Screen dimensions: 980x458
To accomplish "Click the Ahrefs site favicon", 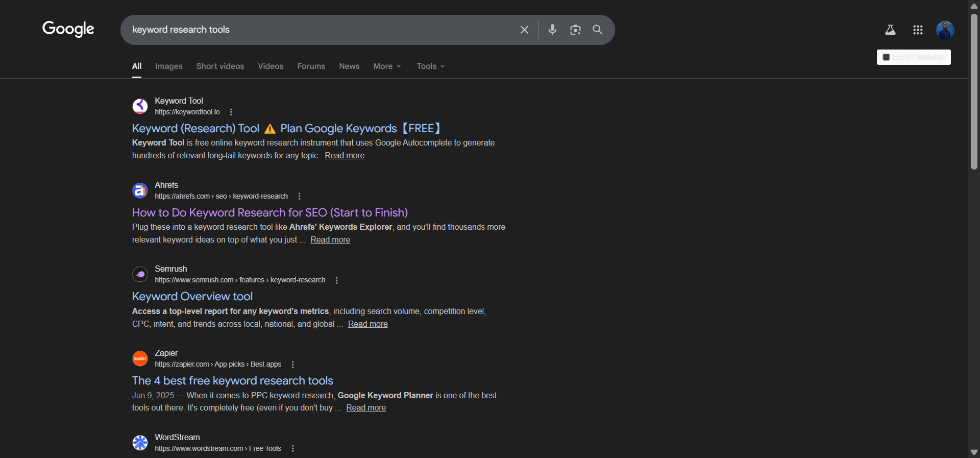I will pyautogui.click(x=140, y=190).
